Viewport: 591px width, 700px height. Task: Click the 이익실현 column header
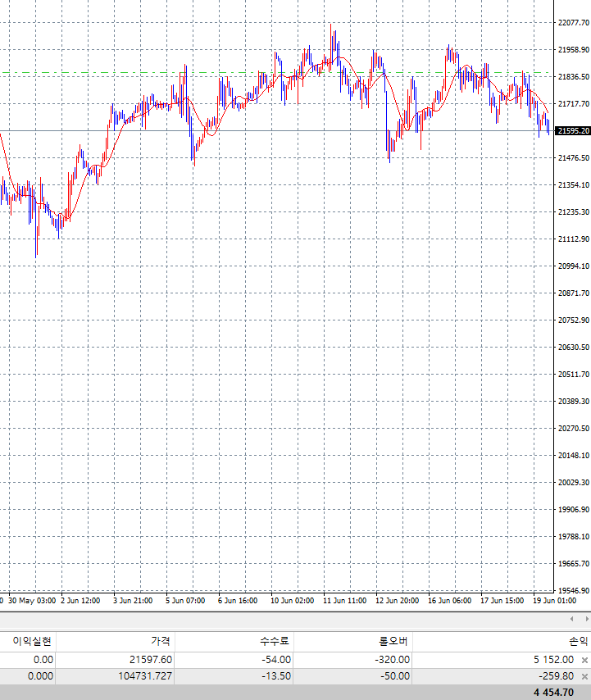[x=32, y=641]
